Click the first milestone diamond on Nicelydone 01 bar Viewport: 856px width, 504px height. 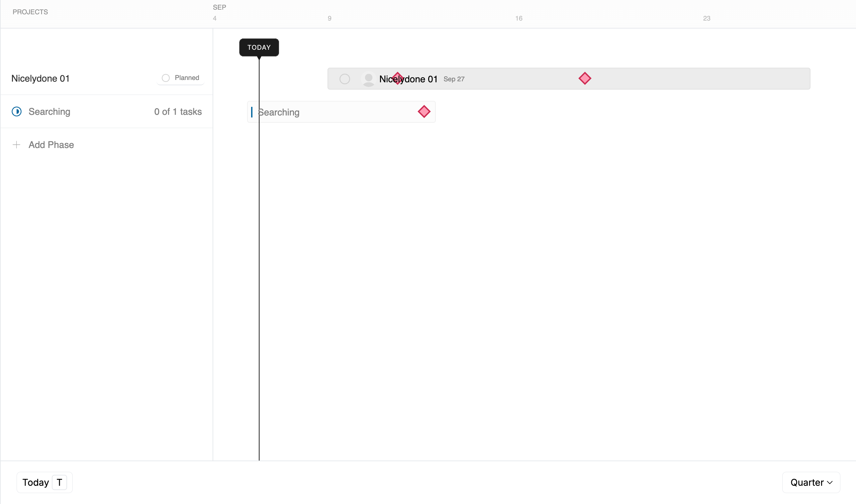point(397,78)
